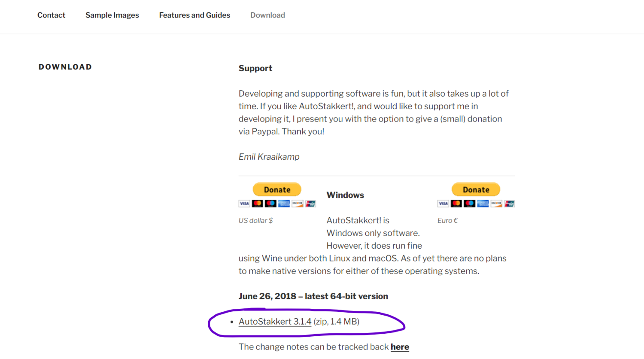Image resolution: width=644 pixels, height=359 pixels.
Task: Click the Mastercard icon in the US dollar donation
Action: (x=257, y=204)
